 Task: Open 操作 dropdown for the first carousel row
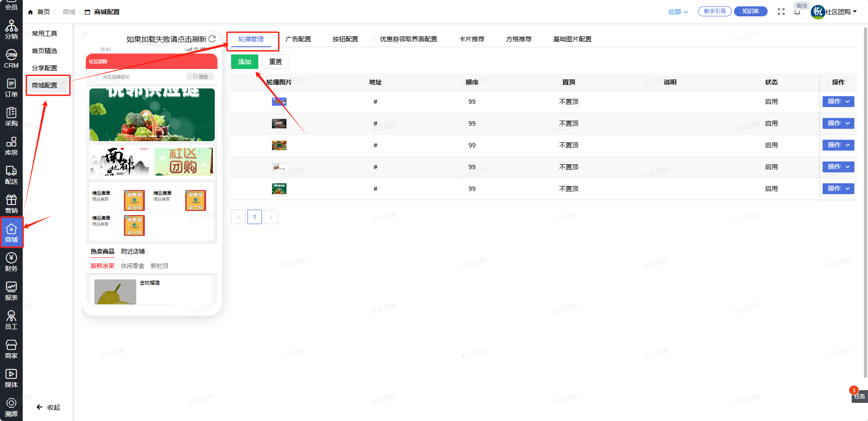(838, 102)
